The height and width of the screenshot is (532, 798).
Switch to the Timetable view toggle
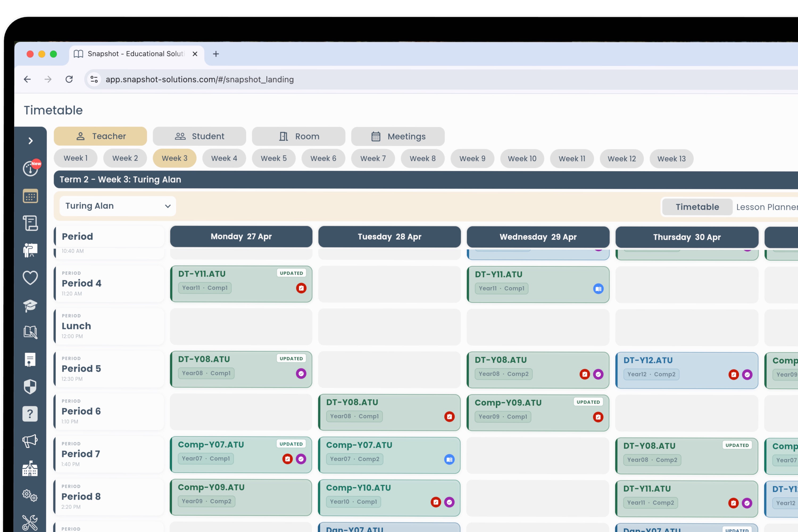tap(697, 207)
